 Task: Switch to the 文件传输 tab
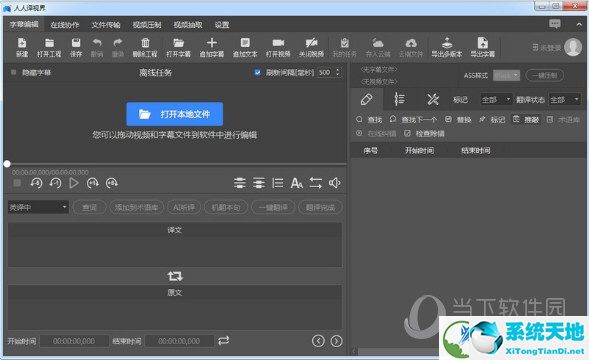coord(106,25)
